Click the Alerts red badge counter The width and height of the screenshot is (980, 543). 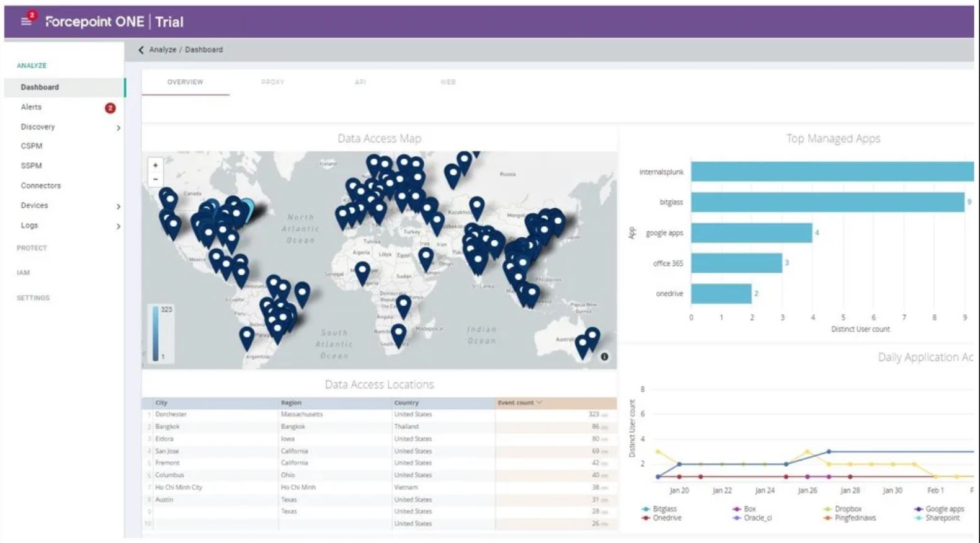coord(110,108)
